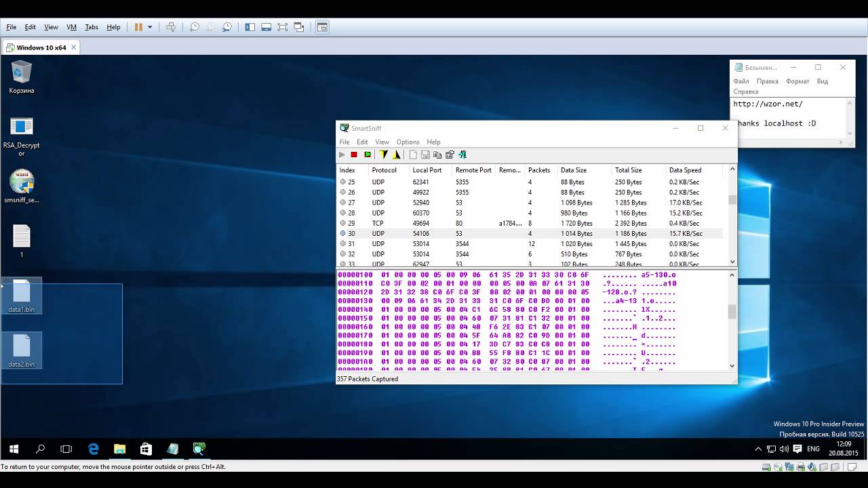Click the Exit icon in SmartSniff toolbar
This screenshot has width=868, height=488.
coord(462,155)
